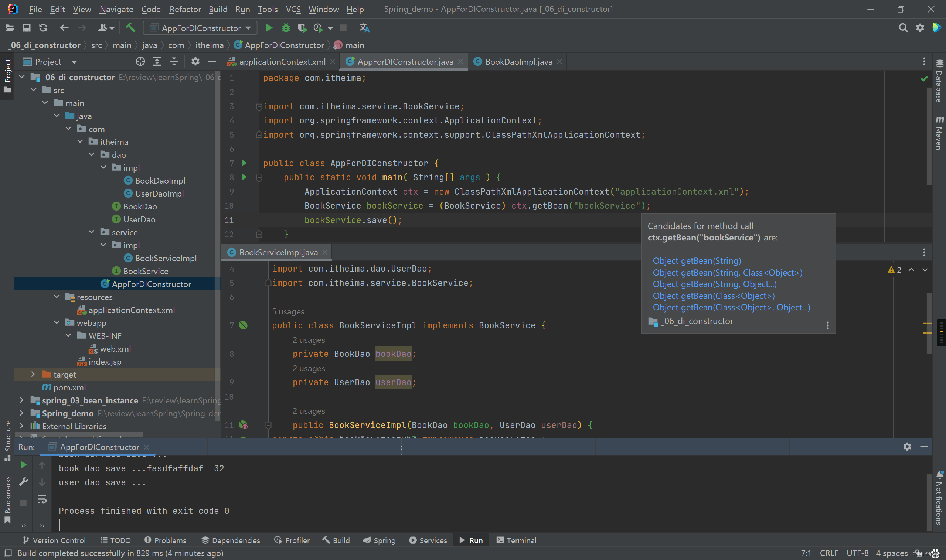
Task: Click the Build project hammer icon
Action: (130, 28)
